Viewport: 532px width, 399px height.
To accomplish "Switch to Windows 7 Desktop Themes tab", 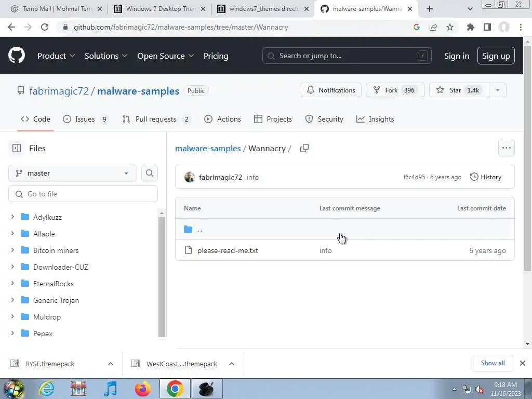I will [x=160, y=9].
